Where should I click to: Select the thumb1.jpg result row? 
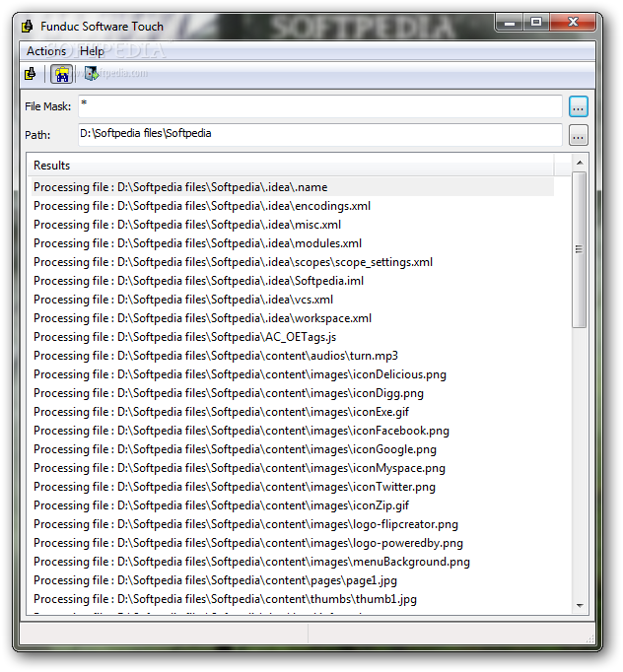[293, 599]
